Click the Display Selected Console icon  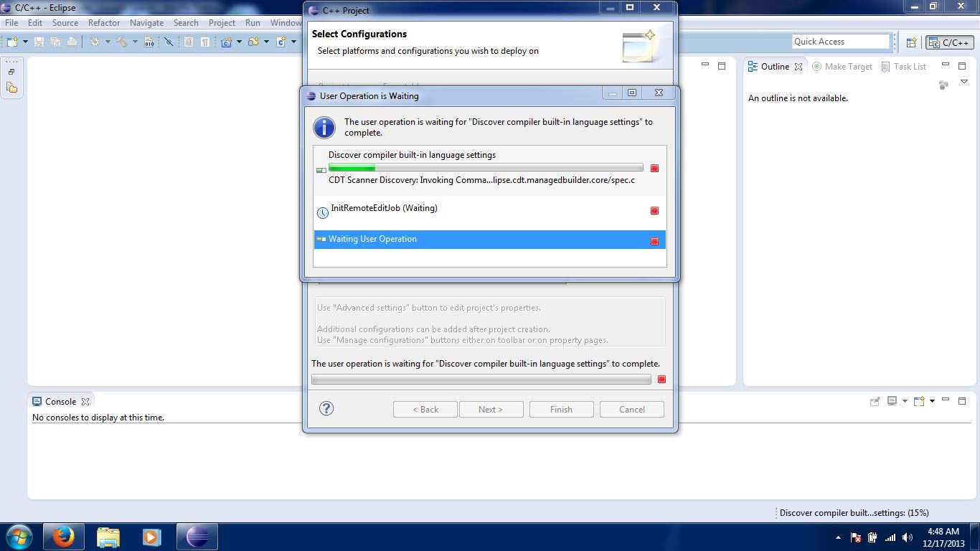pyautogui.click(x=892, y=401)
